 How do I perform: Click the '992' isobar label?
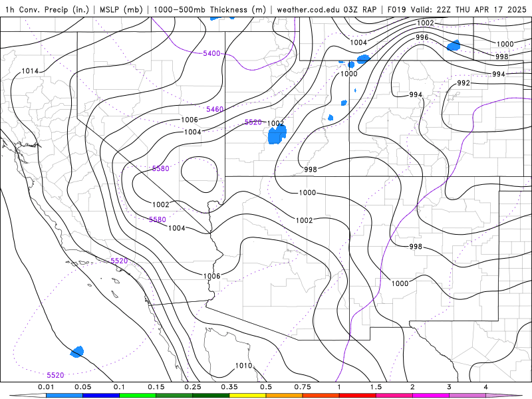point(464,82)
